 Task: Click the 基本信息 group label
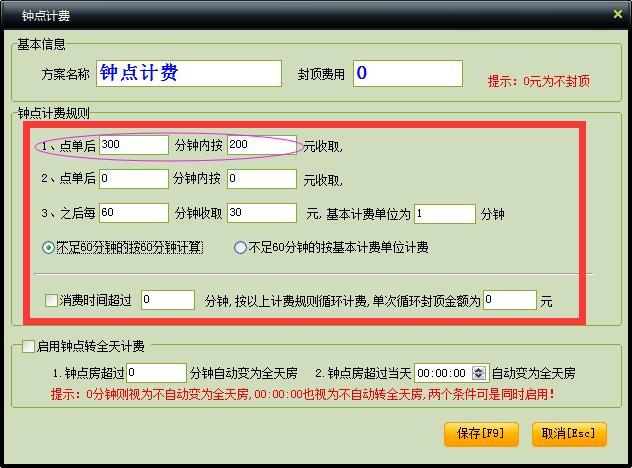(x=41, y=44)
